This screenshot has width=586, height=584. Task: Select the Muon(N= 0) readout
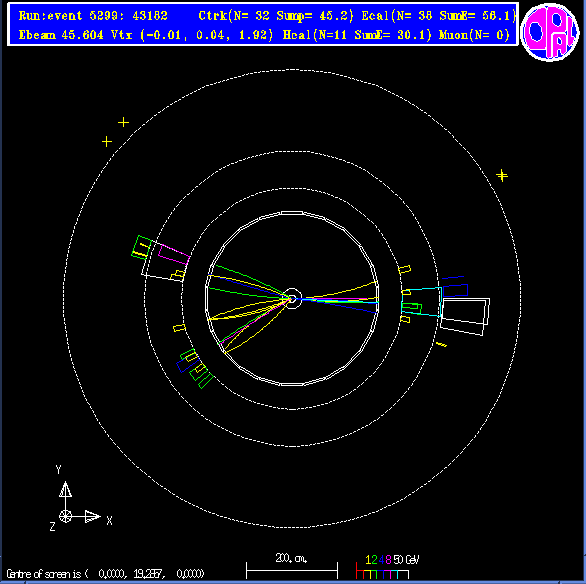(474, 35)
